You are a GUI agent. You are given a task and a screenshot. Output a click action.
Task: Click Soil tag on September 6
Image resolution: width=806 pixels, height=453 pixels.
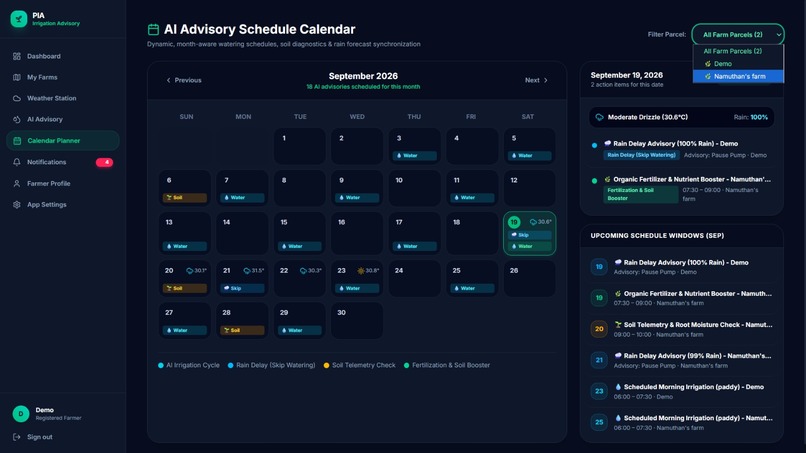185,197
